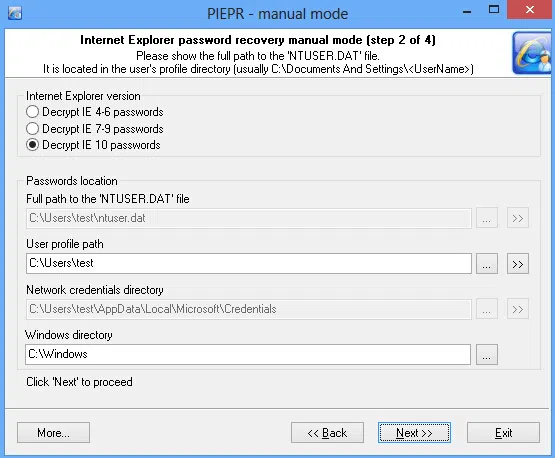Click the step 2 of 4 heading text
This screenshot has width=555, height=458.
click(x=258, y=40)
